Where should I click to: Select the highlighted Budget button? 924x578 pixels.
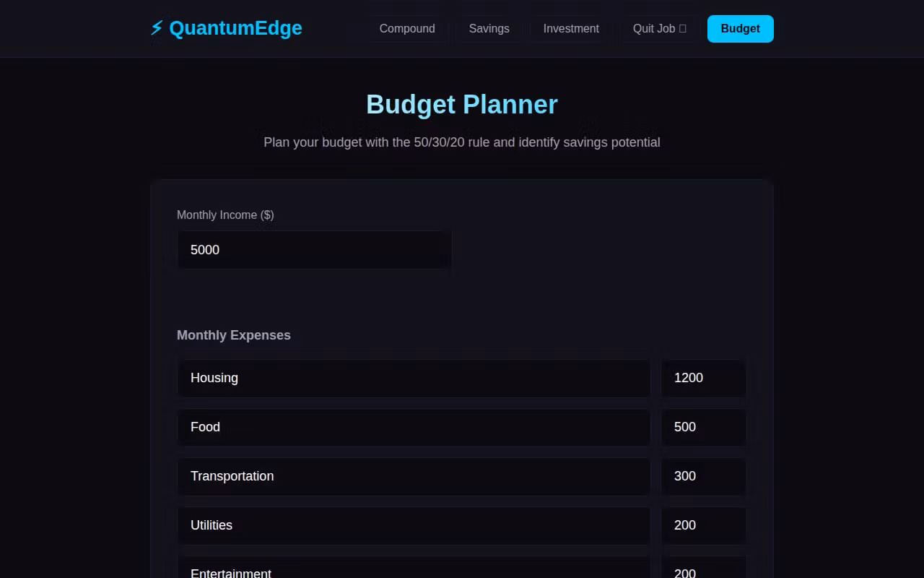(x=740, y=29)
